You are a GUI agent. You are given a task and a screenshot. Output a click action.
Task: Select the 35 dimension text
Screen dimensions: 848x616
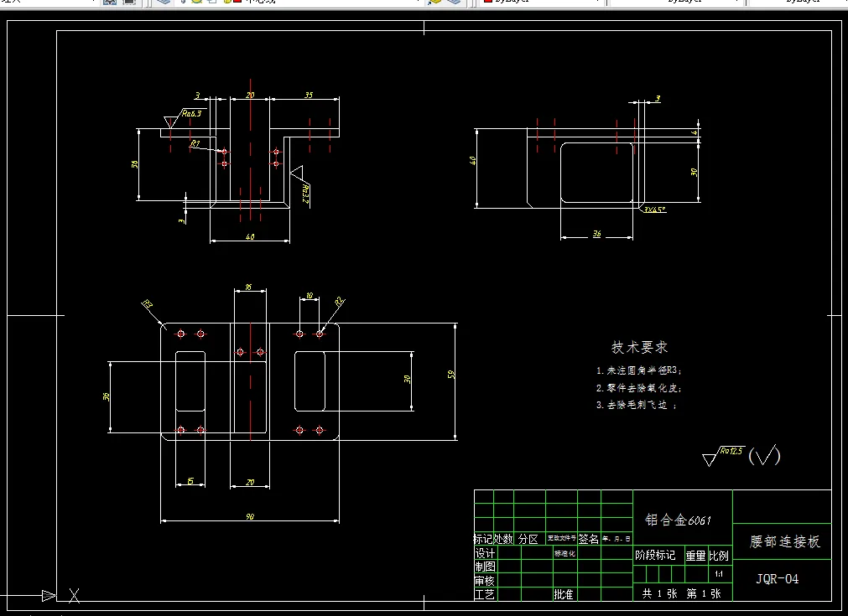(309, 95)
